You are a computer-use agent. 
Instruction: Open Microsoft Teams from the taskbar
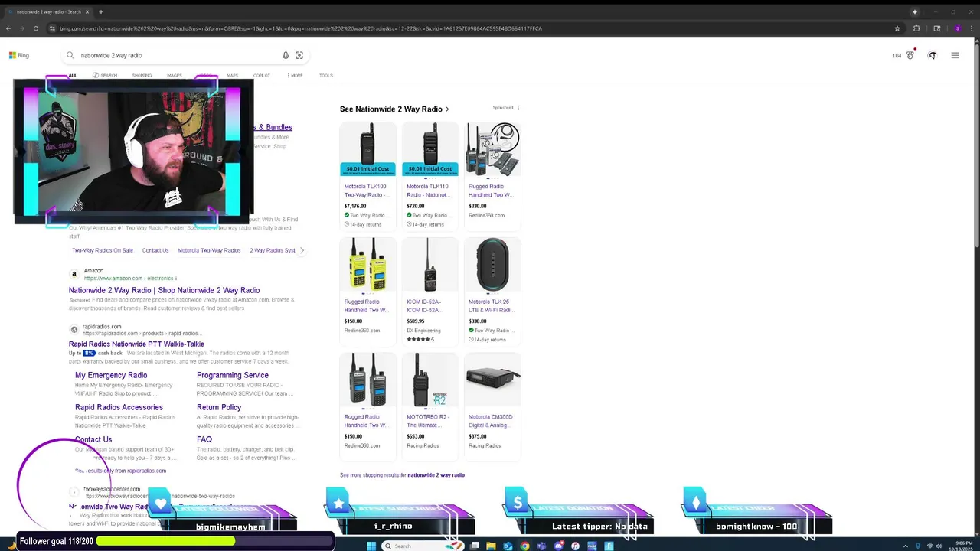click(541, 546)
